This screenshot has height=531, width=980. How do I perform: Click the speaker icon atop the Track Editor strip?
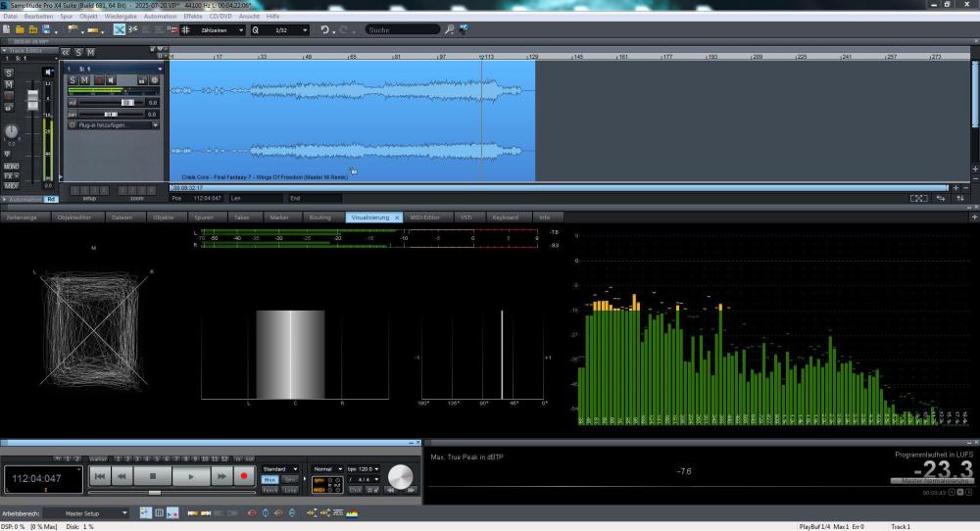point(48,72)
